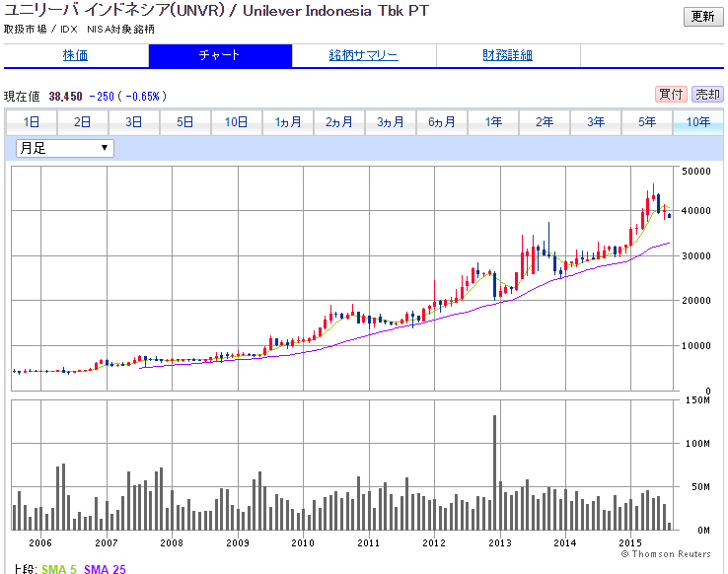728x574 pixels.
Task: Set chart range to 2日
Action: point(82,122)
